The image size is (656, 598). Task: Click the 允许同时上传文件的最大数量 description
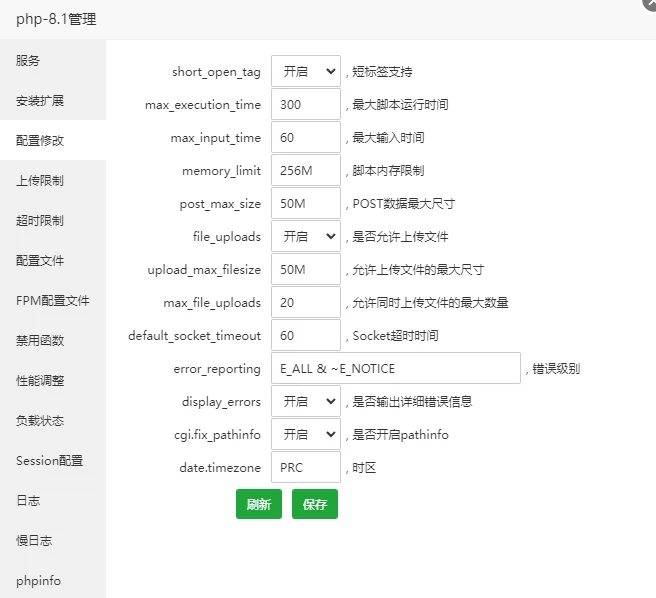pos(430,302)
